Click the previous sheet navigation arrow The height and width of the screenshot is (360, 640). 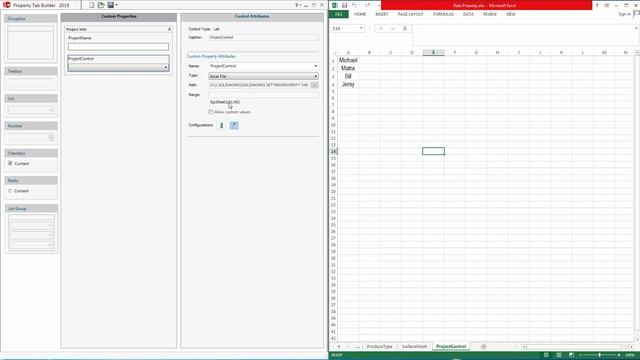[339, 347]
